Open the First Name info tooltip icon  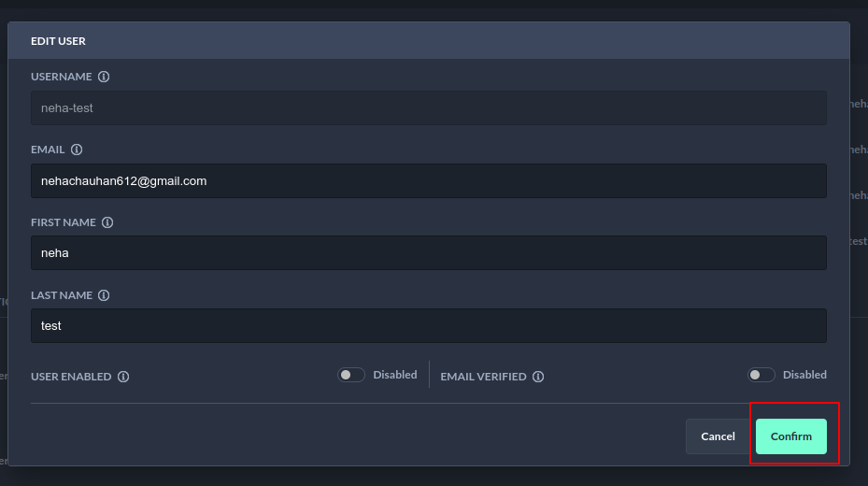coord(107,222)
